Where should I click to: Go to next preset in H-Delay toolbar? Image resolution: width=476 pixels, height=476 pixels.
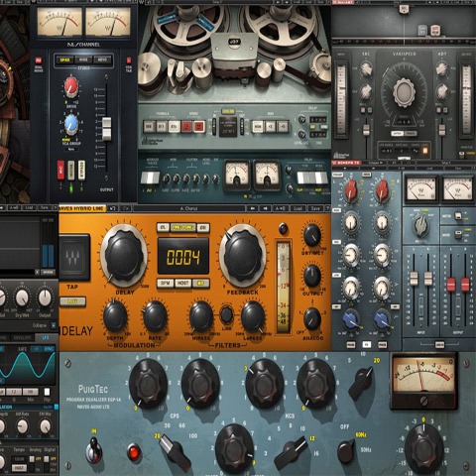coord(266,208)
